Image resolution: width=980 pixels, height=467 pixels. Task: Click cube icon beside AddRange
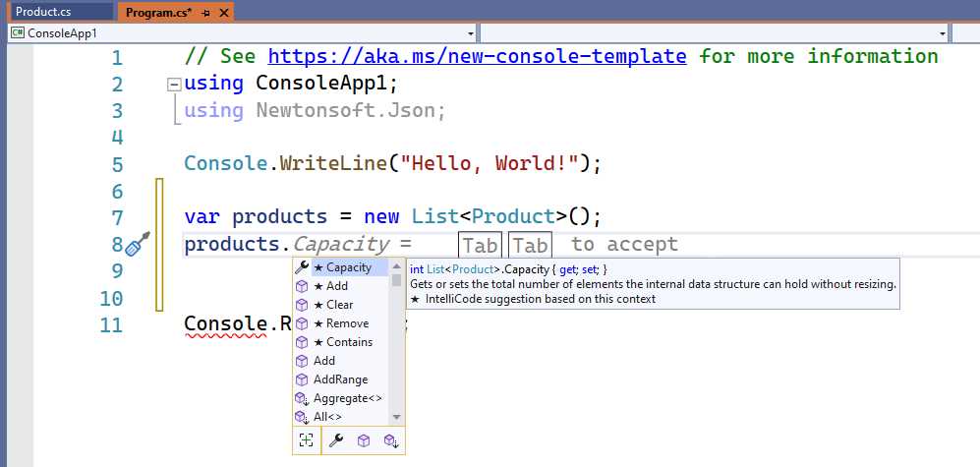point(302,379)
